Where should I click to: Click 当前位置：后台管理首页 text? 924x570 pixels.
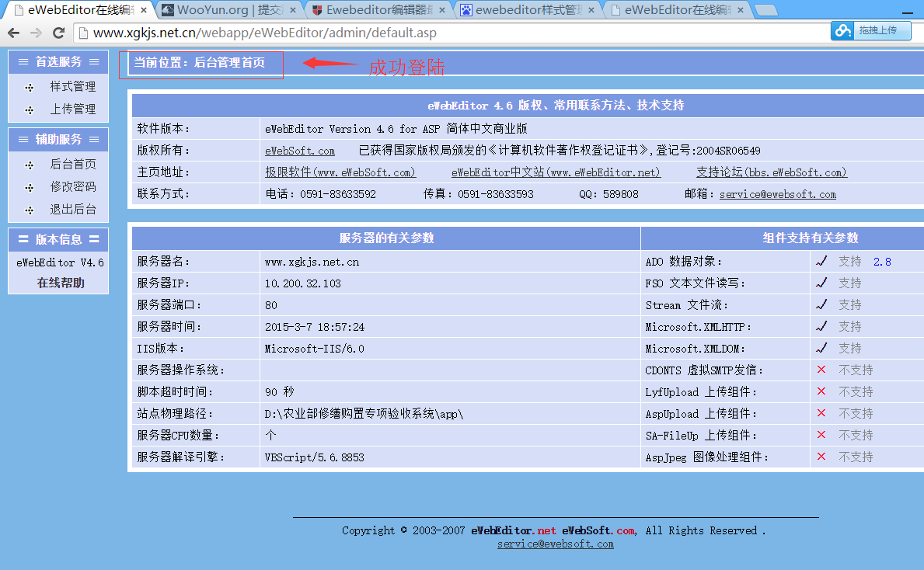(199, 62)
